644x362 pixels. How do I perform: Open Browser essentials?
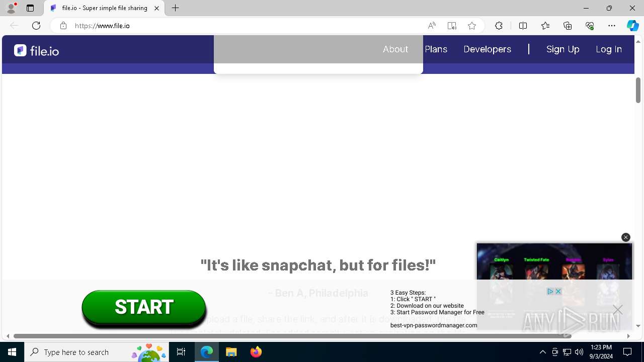point(590,26)
